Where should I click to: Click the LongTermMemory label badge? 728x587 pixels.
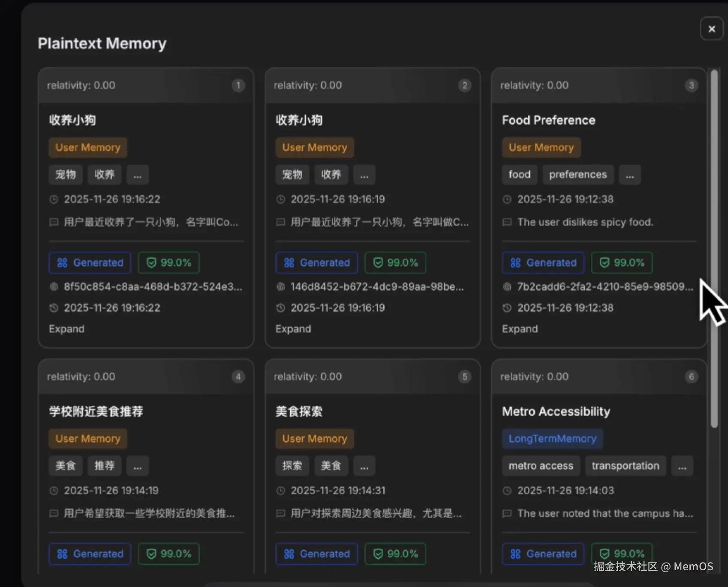coord(552,439)
